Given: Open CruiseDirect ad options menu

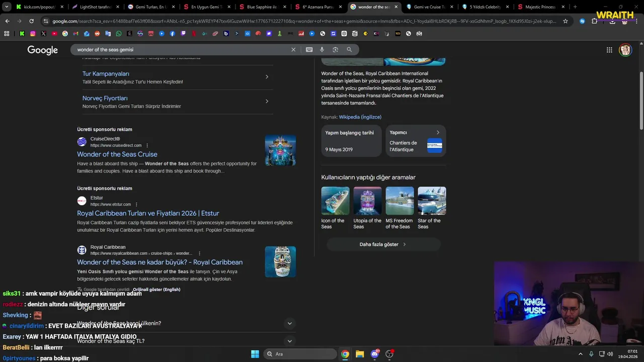Looking at the screenshot, I should pos(147,145).
